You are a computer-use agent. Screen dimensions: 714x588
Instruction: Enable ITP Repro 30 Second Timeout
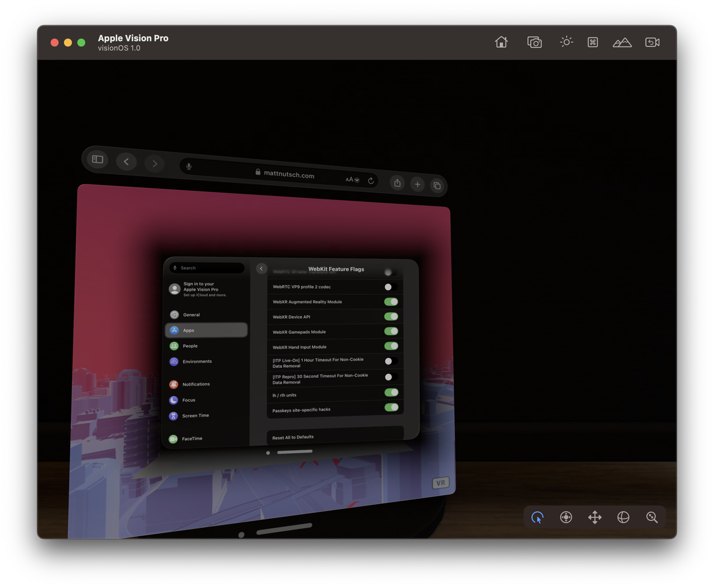pyautogui.click(x=391, y=377)
